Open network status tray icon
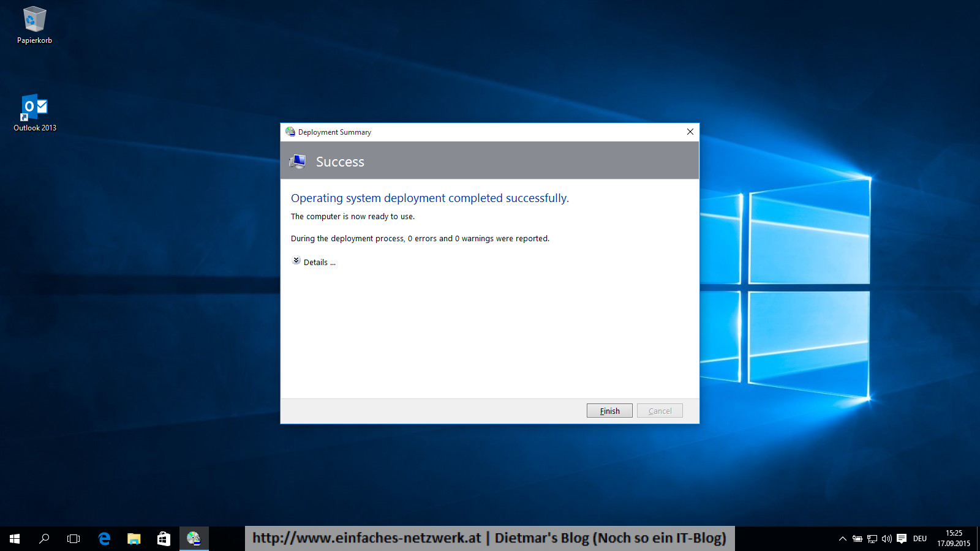 pyautogui.click(x=872, y=539)
